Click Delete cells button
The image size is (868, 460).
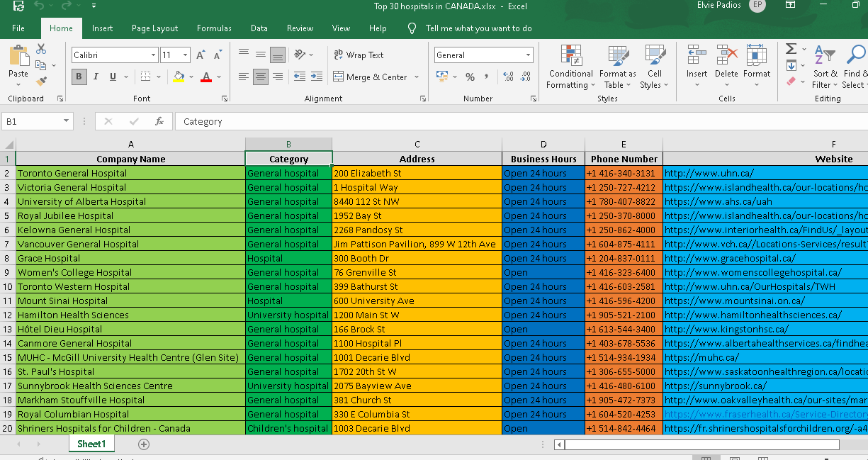coord(726,67)
